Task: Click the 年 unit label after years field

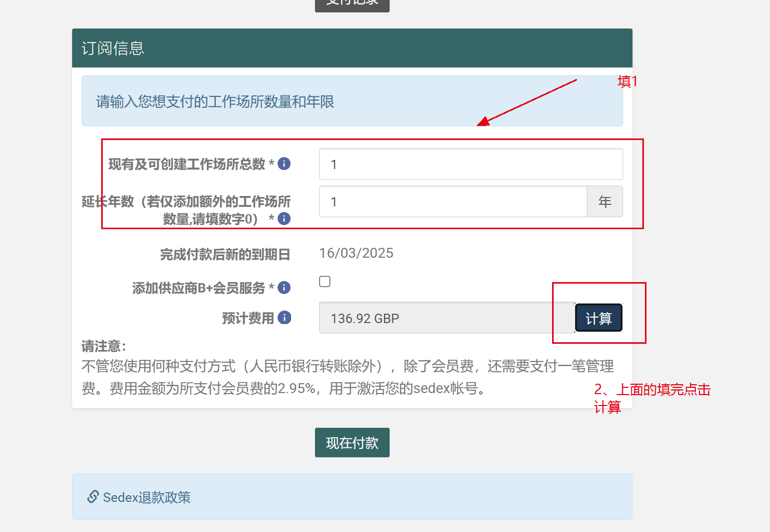Action: [x=605, y=202]
